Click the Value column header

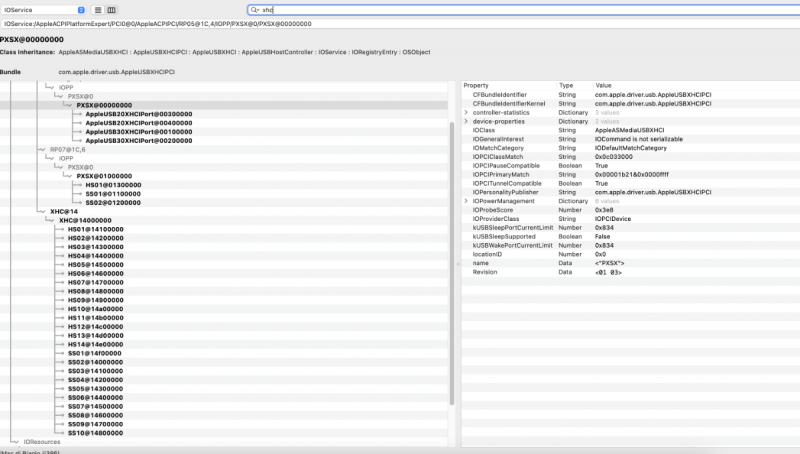pyautogui.click(x=603, y=86)
